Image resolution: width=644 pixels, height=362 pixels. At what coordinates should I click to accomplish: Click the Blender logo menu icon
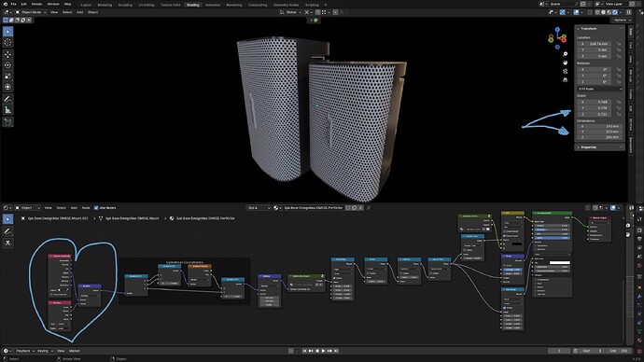click(6, 4)
